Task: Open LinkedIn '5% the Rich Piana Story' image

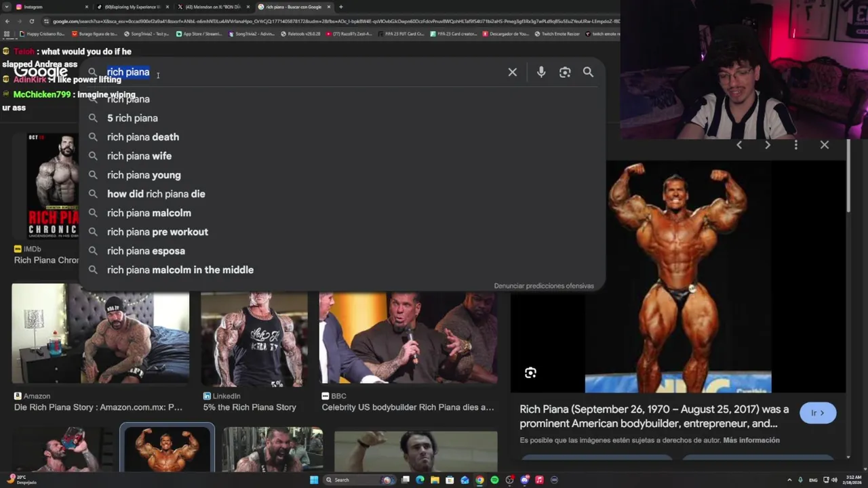Action: tap(254, 339)
